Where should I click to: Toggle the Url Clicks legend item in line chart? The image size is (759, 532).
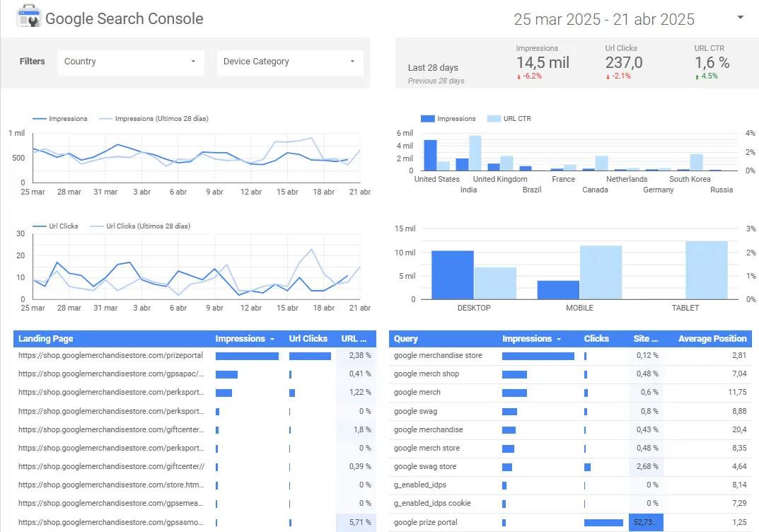click(x=55, y=226)
